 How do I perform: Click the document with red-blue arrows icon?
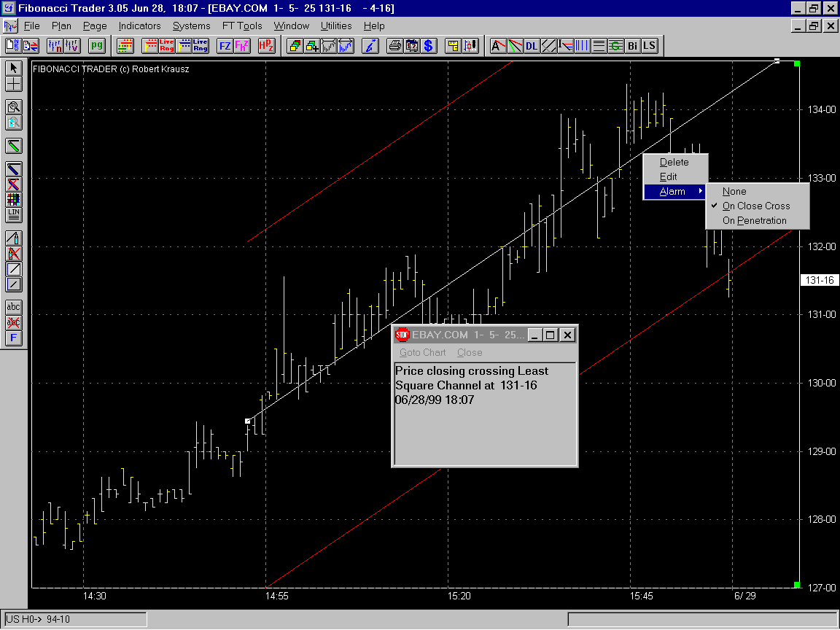(30, 46)
